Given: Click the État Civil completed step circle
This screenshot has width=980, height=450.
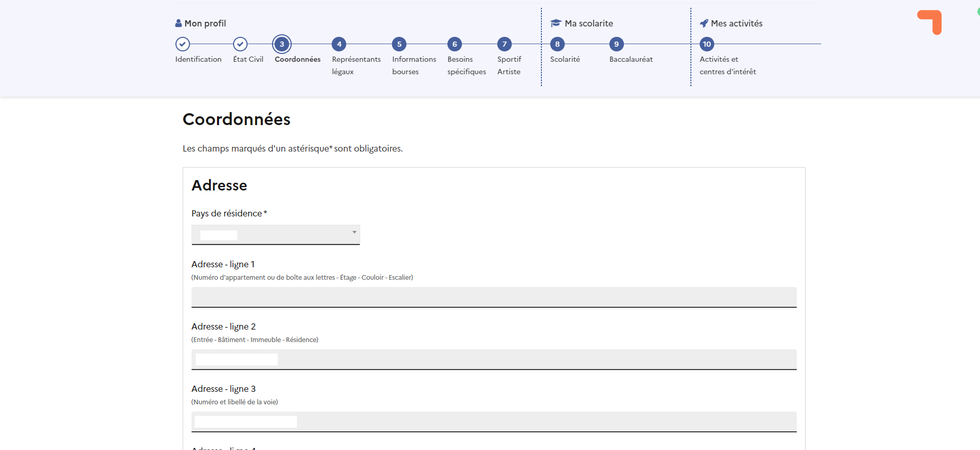Looking at the screenshot, I should 240,44.
